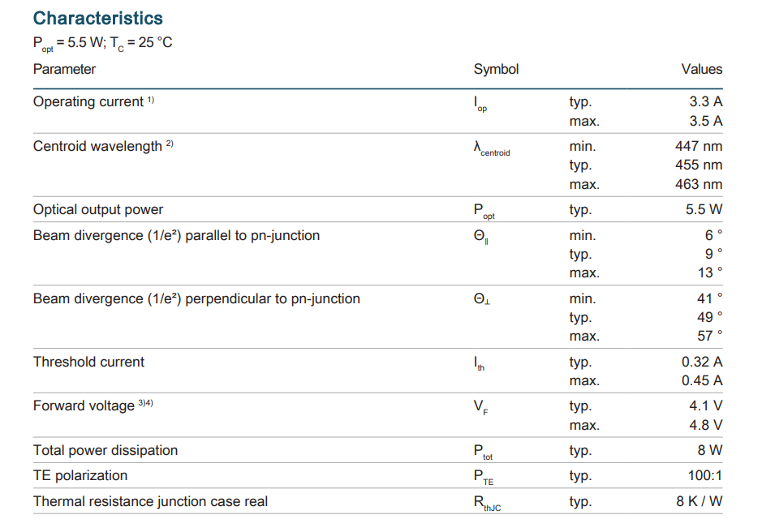Click footnote 3)4) superscript after Forward voltage

tap(145, 403)
